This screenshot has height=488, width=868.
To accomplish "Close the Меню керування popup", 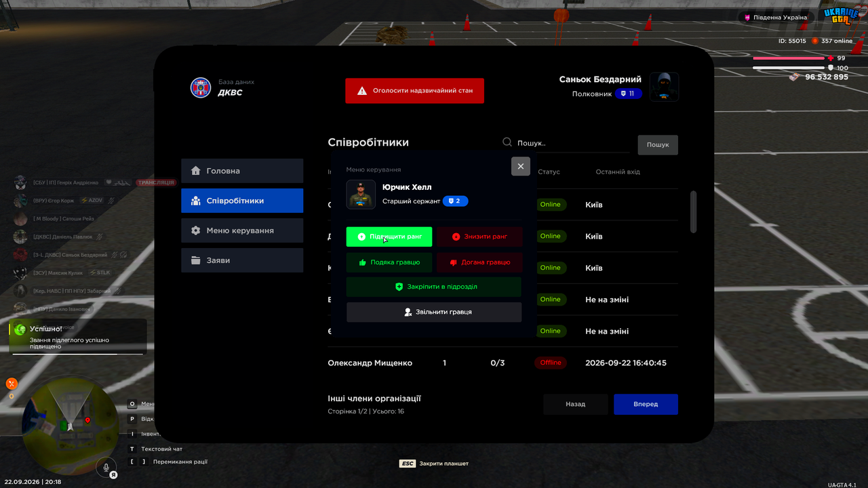I will click(x=521, y=166).
